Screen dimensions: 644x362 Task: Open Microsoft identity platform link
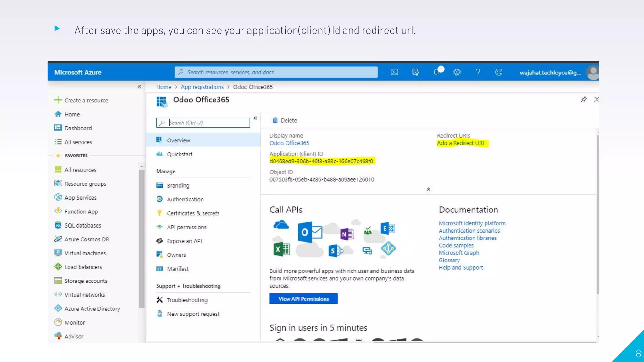(472, 223)
